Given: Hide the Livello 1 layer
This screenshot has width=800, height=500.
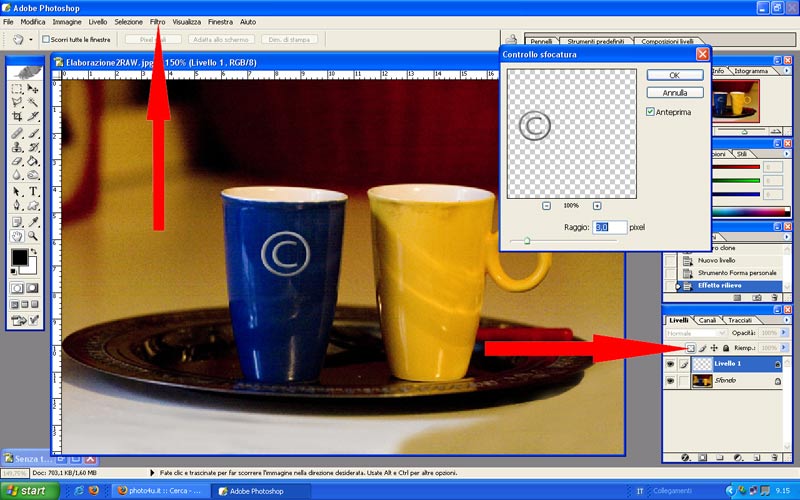Looking at the screenshot, I should point(669,365).
